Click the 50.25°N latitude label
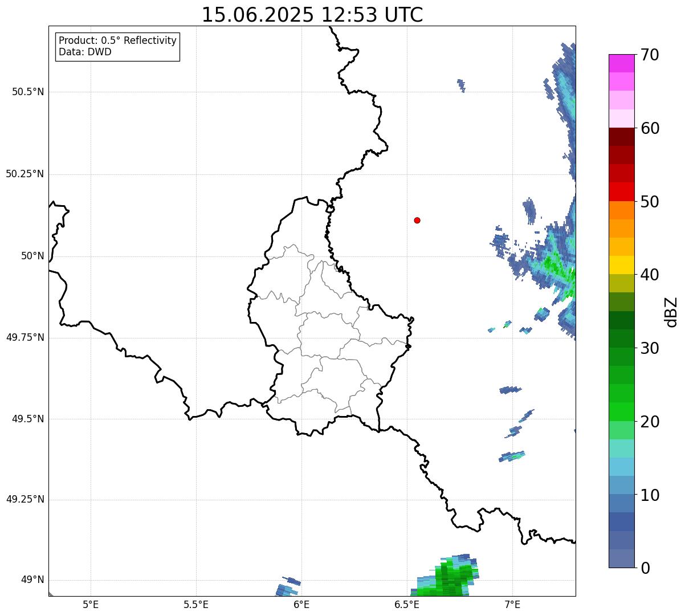 [x=25, y=174]
